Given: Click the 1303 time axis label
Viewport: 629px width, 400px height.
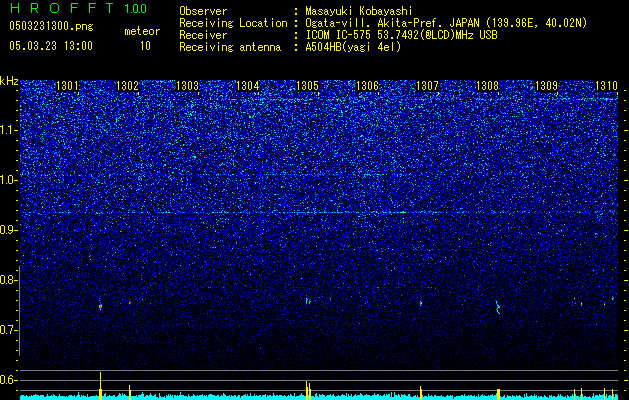Looking at the screenshot, I should pos(187,85).
